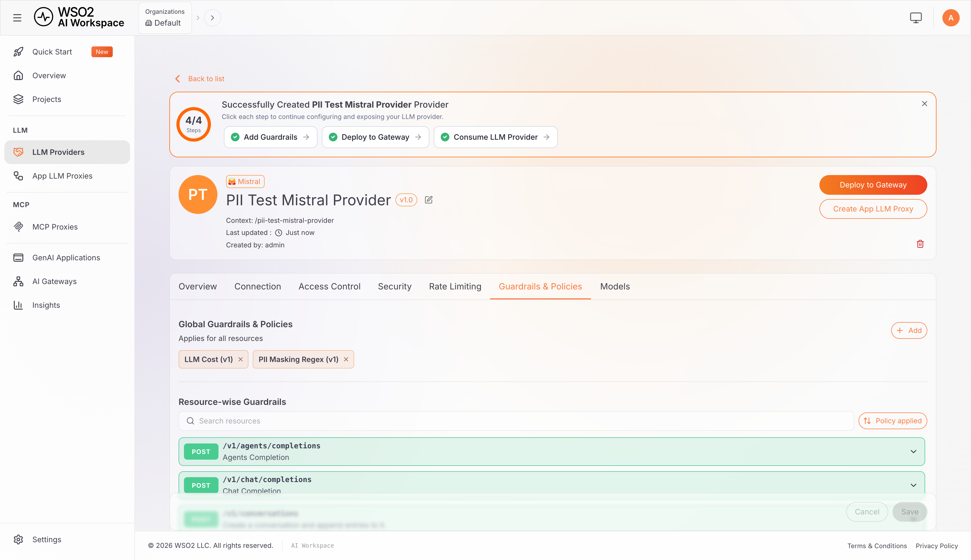Click the PT provider avatar
The image size is (971, 560).
click(x=198, y=194)
